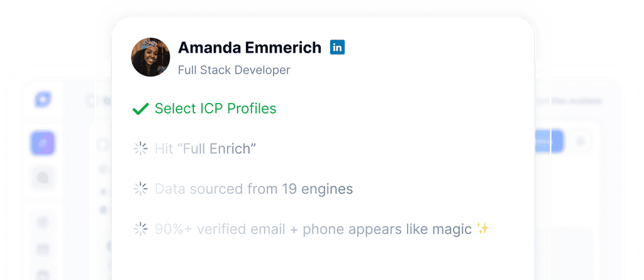Open Amanda Emmerich's LinkedIn icon
Screen dimensions: 644x280
click(337, 47)
